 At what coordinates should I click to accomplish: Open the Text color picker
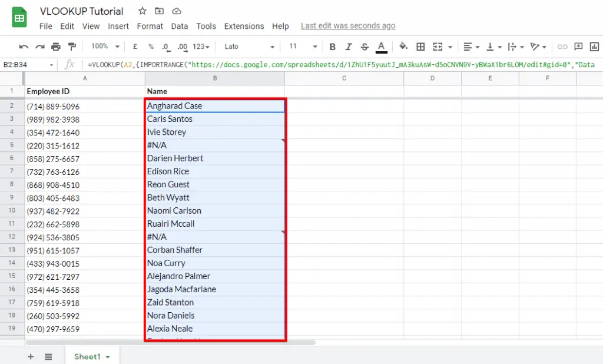[x=380, y=46]
